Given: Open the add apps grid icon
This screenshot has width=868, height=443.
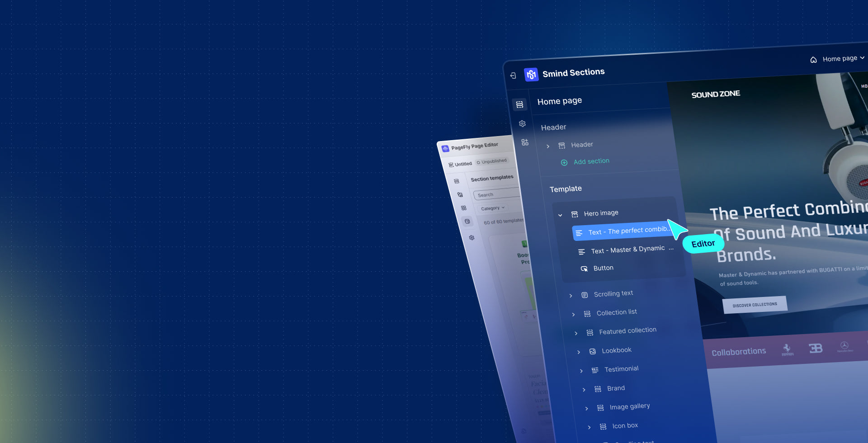Looking at the screenshot, I should pyautogui.click(x=525, y=142).
